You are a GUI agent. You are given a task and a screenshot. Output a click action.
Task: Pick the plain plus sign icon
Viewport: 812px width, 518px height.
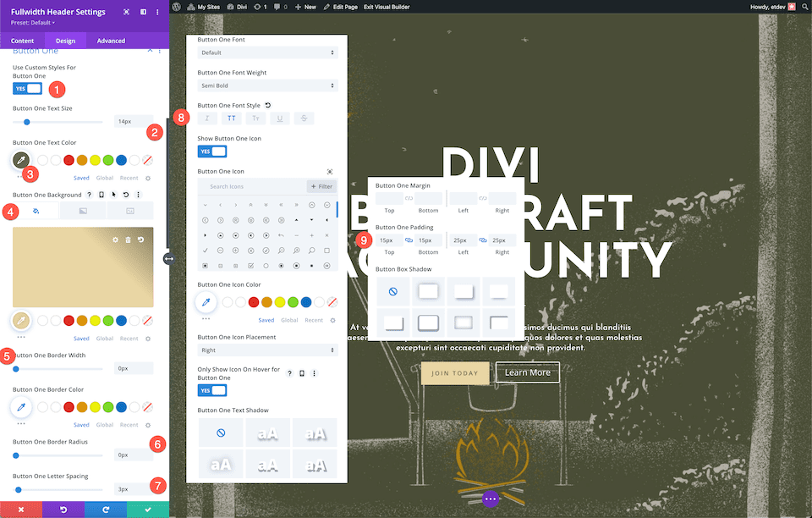pyautogui.click(x=312, y=235)
